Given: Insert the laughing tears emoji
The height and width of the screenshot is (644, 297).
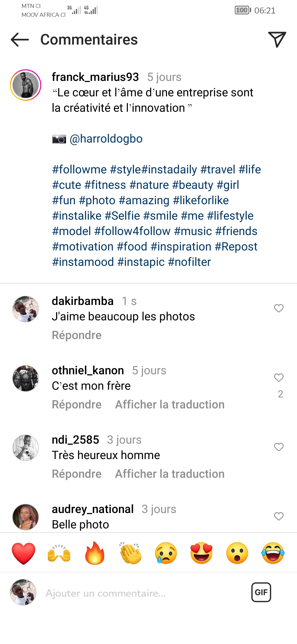Looking at the screenshot, I should coord(273,553).
